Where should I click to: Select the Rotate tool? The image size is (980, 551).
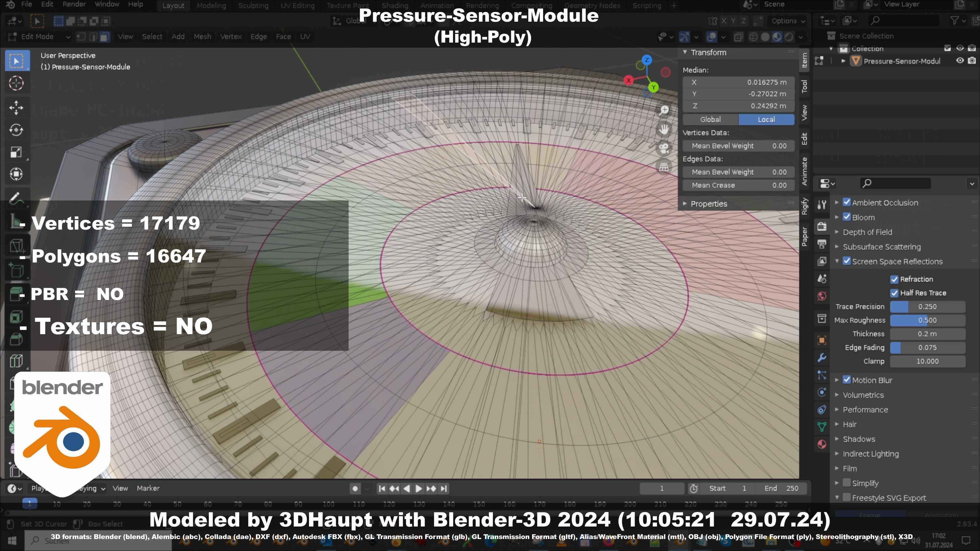16,130
